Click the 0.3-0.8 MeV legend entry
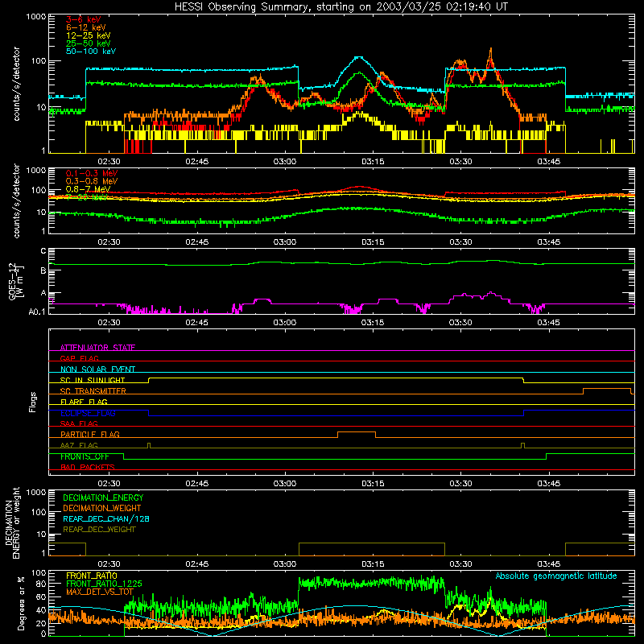This screenshot has width=644, height=644. point(92,181)
